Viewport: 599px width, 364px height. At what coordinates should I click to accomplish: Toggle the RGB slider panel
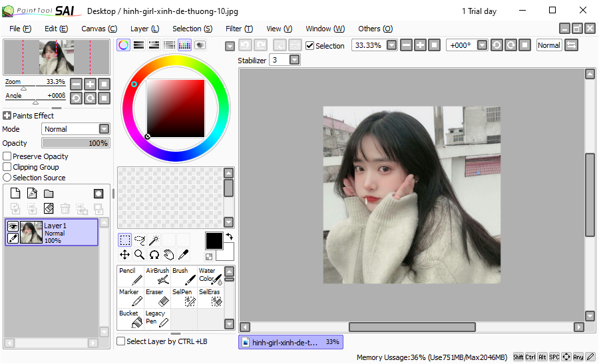coord(138,45)
